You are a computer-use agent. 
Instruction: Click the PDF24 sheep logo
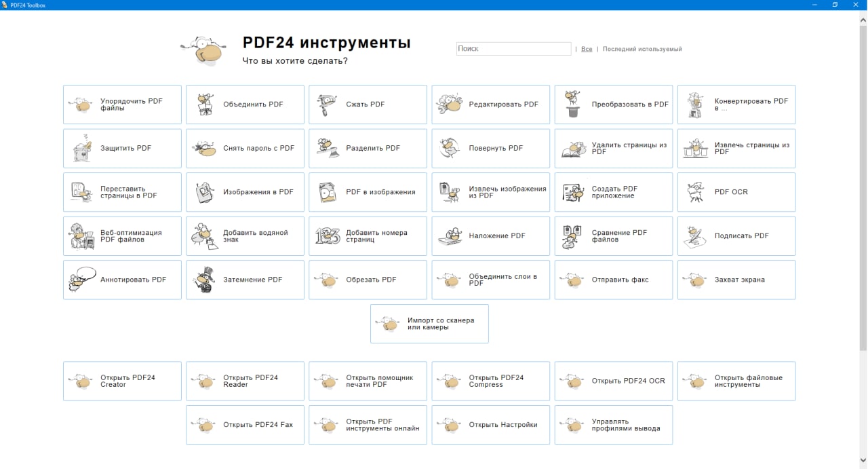point(202,51)
